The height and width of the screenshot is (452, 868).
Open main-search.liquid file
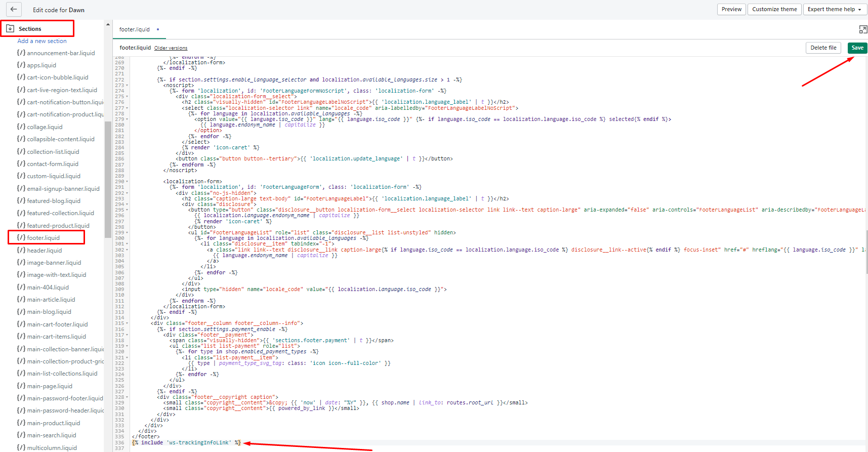pos(52,435)
